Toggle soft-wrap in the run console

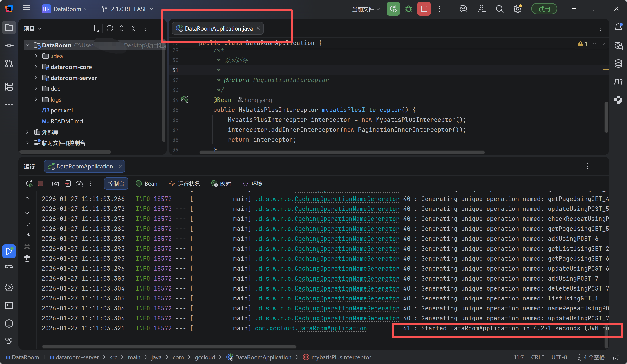point(27,223)
